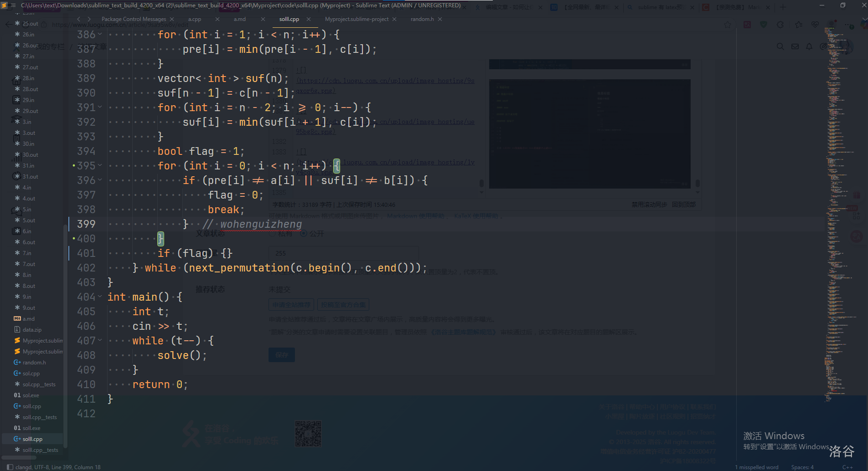Open the tab list dropdown arrow
This screenshot has height=471, width=868.
[x=864, y=19]
